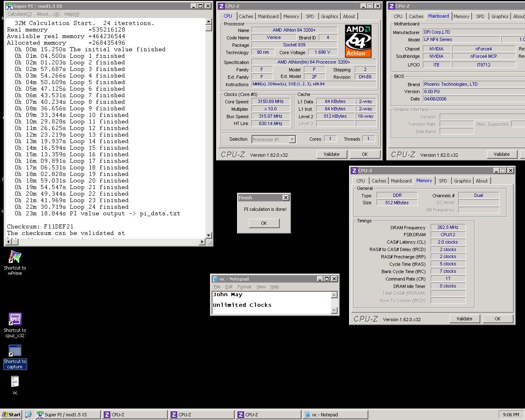Open Help menu in Super PI
Viewport: 525px width, 420px height.
pyautogui.click(x=72, y=14)
